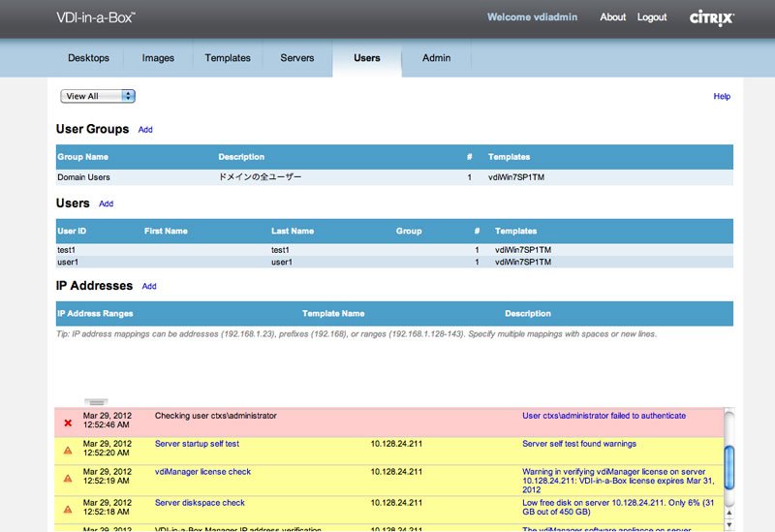The image size is (775, 532).
Task: Open Server startup self test log link
Action: (197, 444)
